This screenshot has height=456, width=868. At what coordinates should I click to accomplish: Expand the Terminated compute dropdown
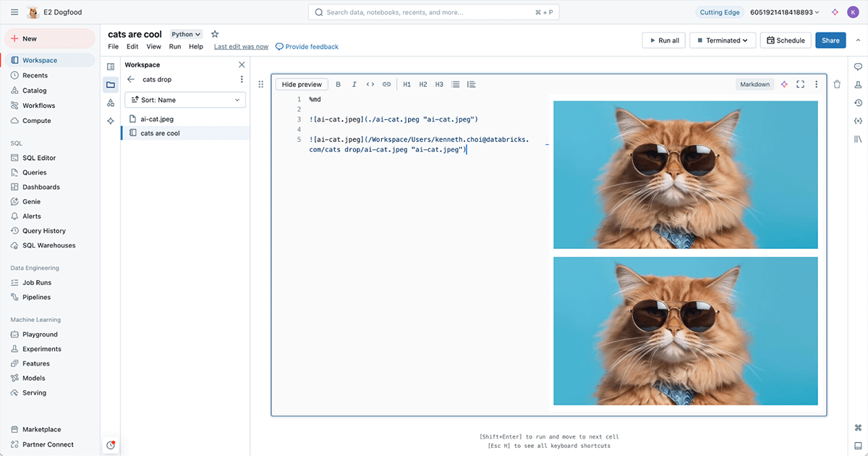pyautogui.click(x=723, y=41)
